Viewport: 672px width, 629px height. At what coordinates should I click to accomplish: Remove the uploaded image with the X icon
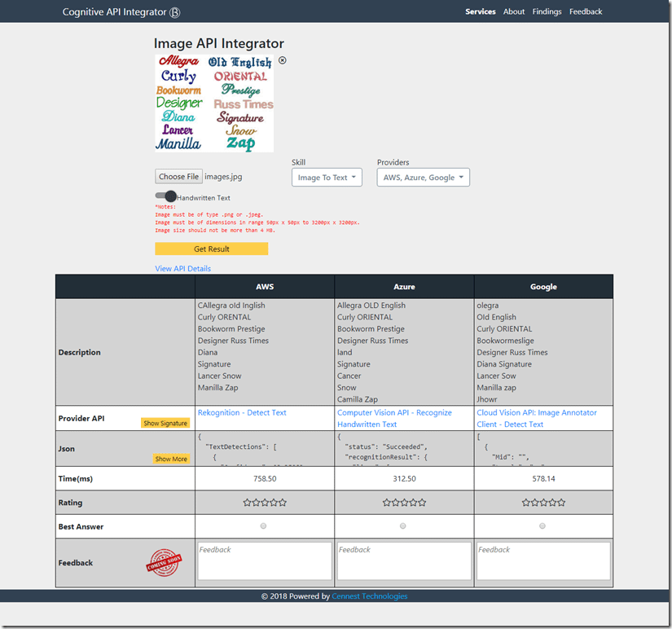283,61
